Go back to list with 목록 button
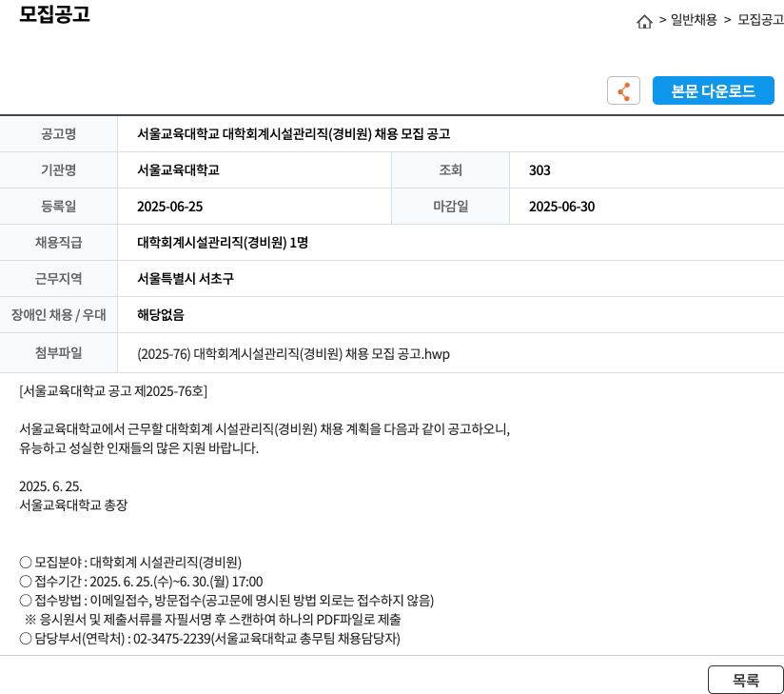 click(746, 680)
